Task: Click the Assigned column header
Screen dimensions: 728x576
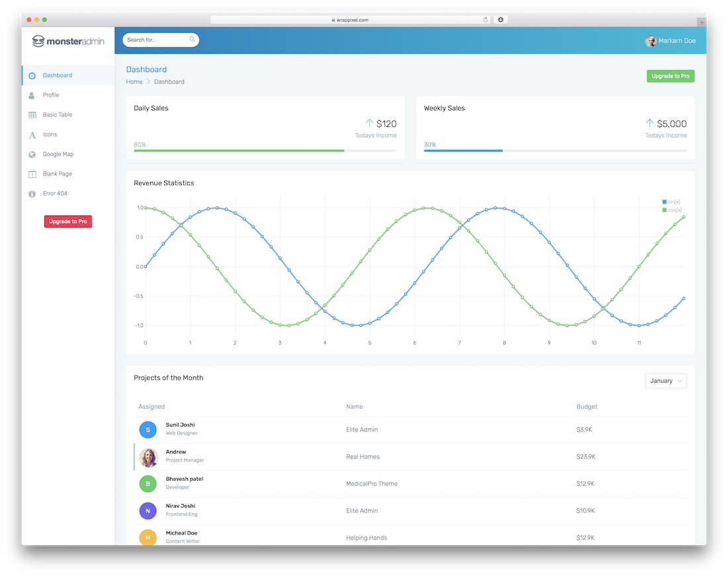Action: tap(152, 407)
